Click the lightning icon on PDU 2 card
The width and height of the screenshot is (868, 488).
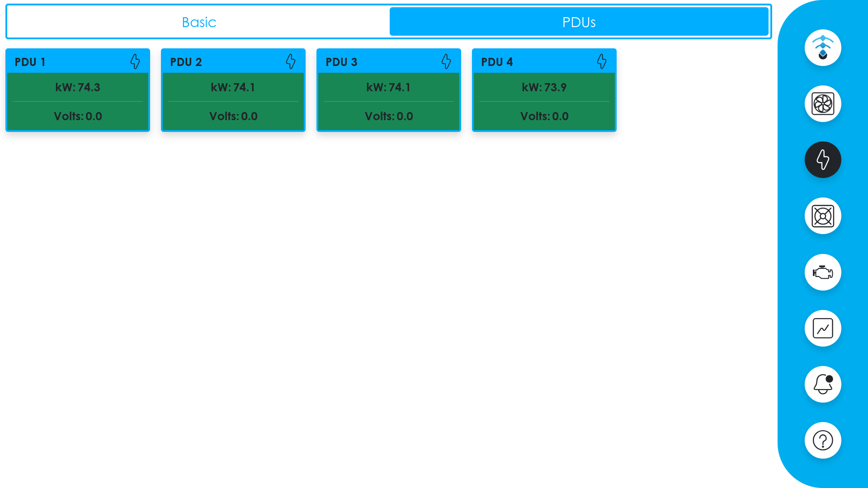[x=291, y=61]
